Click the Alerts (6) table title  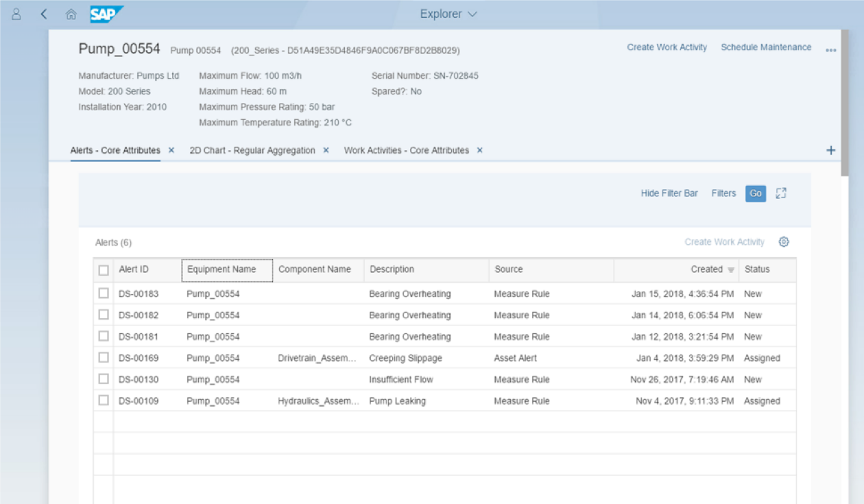[x=113, y=243]
